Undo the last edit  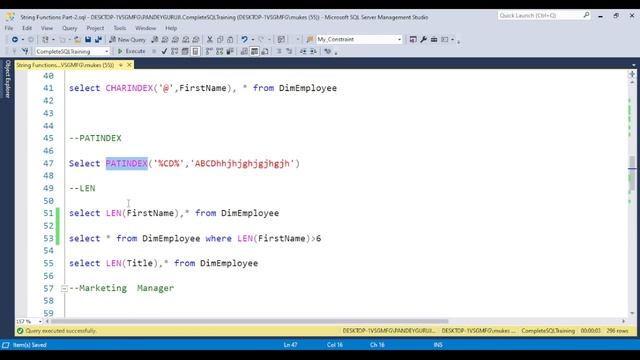click(x=244, y=40)
